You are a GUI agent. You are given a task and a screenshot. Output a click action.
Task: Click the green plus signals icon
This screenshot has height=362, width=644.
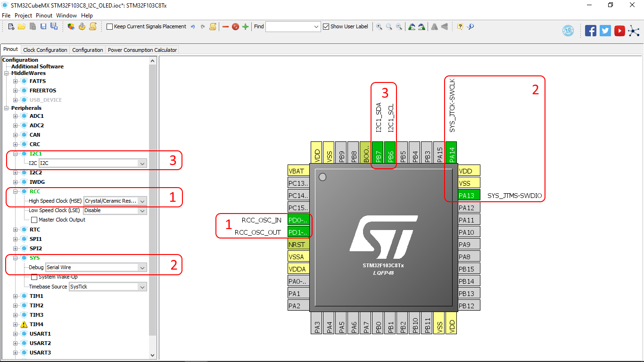[245, 27]
